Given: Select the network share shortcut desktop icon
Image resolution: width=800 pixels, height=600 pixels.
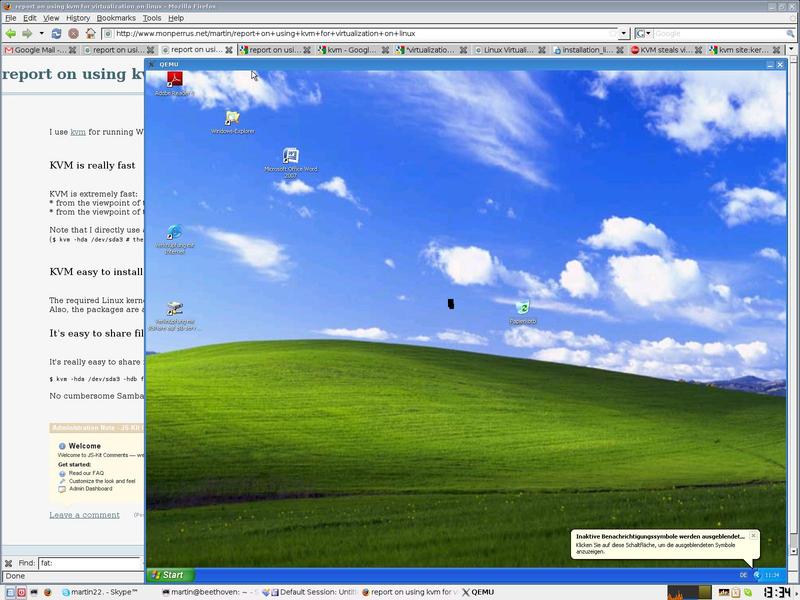Looking at the screenshot, I should (x=174, y=316).
